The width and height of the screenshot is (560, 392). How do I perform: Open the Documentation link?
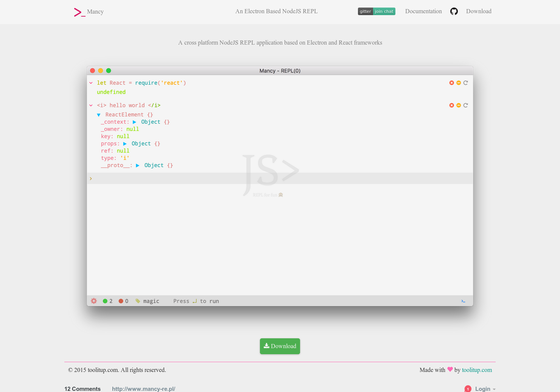(x=423, y=11)
